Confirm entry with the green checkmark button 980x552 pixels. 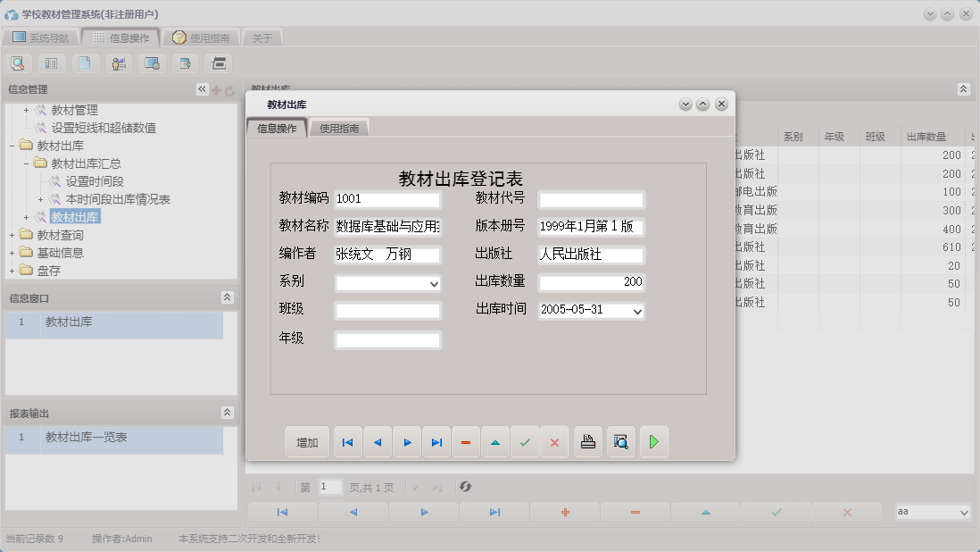[525, 440]
